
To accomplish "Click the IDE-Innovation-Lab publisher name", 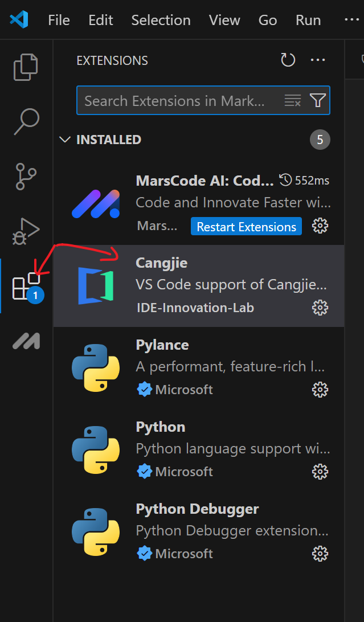I will [195, 308].
